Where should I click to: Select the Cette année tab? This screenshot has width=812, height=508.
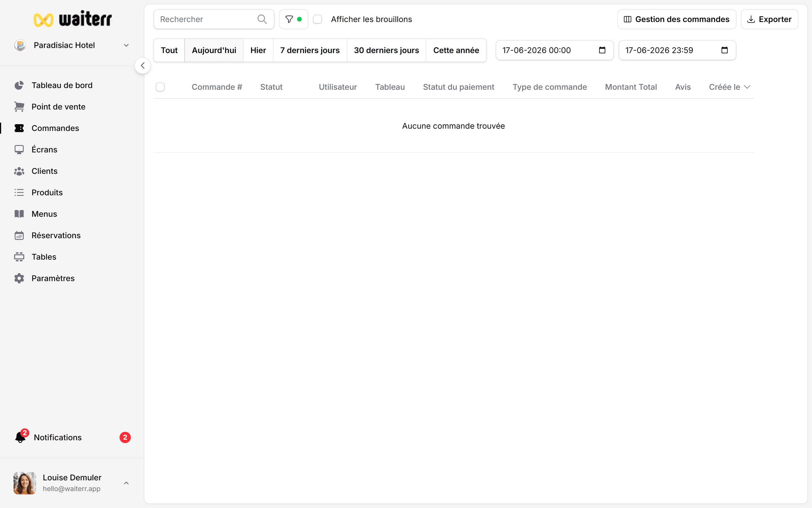click(x=456, y=50)
